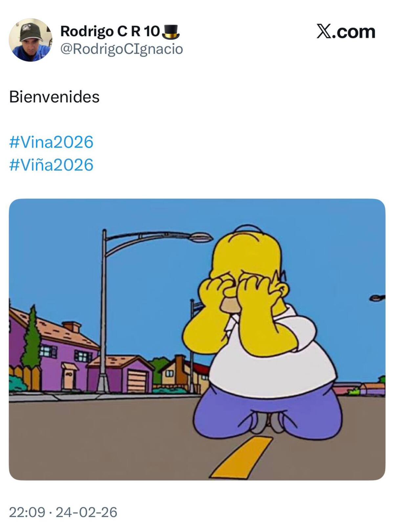Click the top hat emoji beside name
Image resolution: width=394 pixels, height=532 pixels.
pyautogui.click(x=171, y=32)
